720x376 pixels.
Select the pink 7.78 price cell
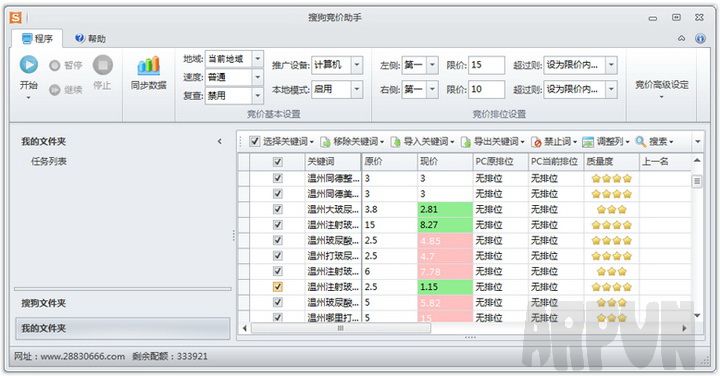click(x=445, y=271)
